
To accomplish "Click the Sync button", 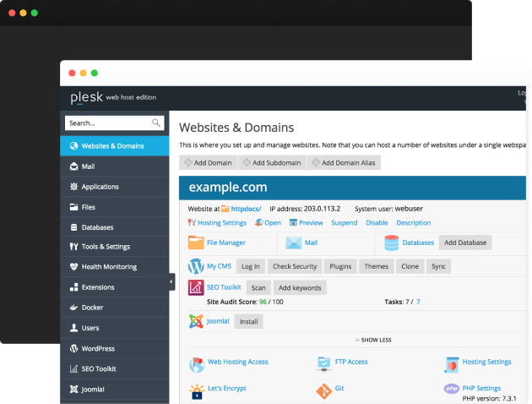I will click(438, 266).
